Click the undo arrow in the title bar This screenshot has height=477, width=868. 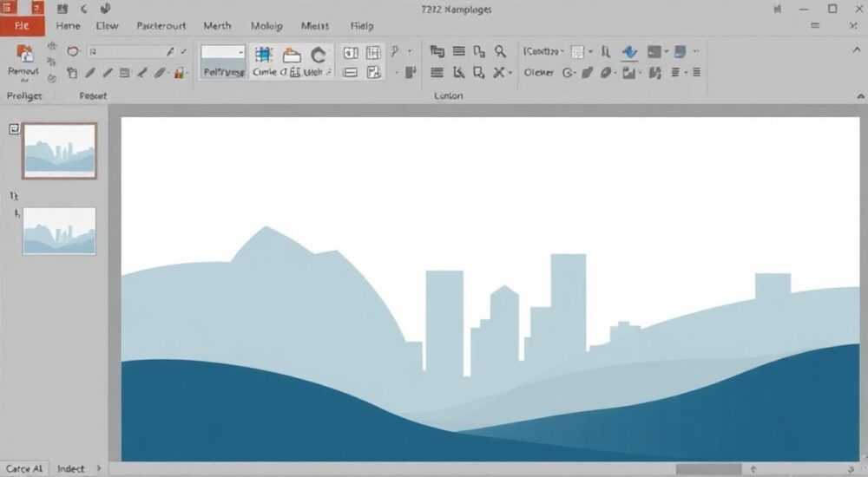click(83, 9)
